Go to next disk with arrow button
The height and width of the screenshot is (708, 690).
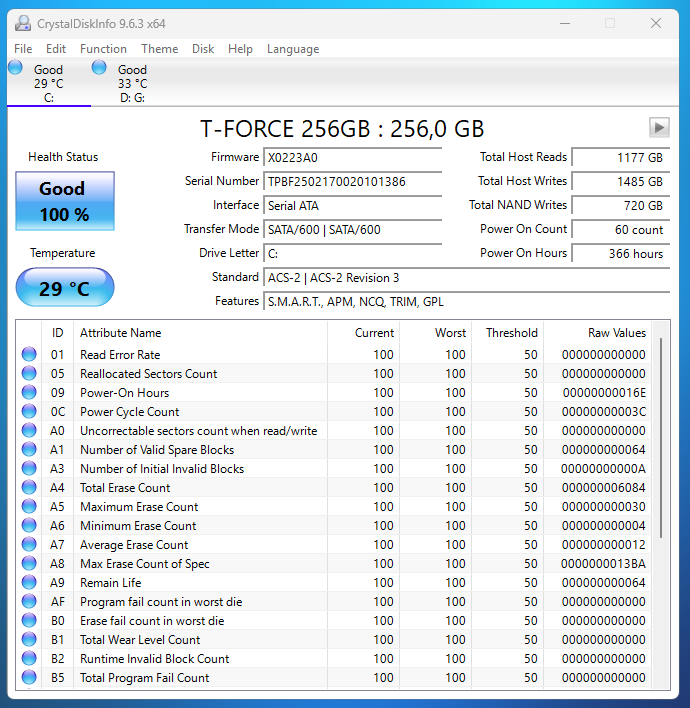pyautogui.click(x=659, y=127)
